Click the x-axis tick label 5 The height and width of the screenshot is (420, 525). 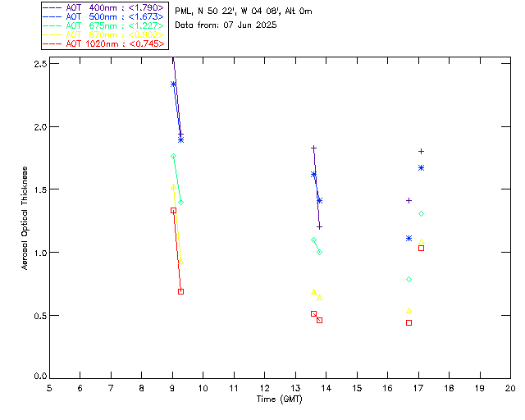[49, 388]
